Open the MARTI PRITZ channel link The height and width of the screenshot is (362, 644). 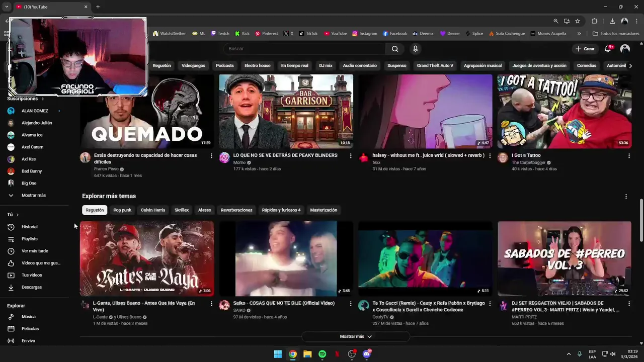[524, 317]
